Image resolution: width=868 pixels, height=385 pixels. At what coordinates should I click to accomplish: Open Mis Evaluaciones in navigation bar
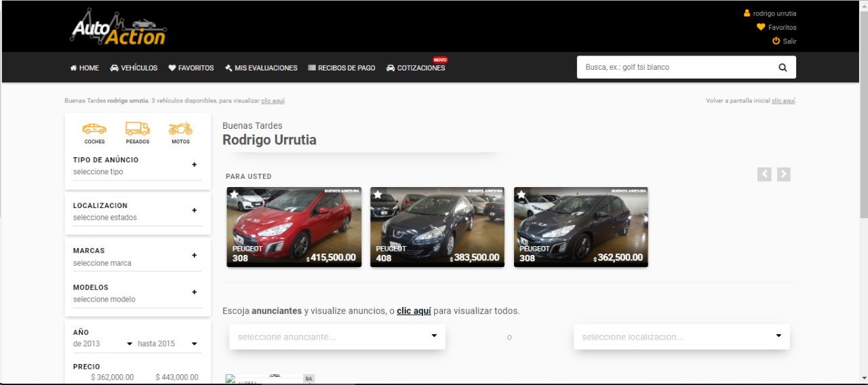click(x=261, y=68)
